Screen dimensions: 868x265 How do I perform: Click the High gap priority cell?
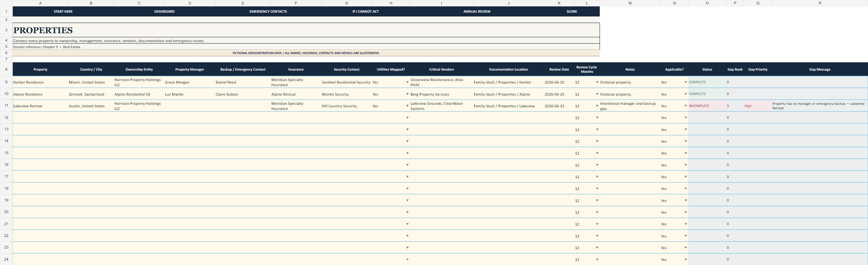758,106
